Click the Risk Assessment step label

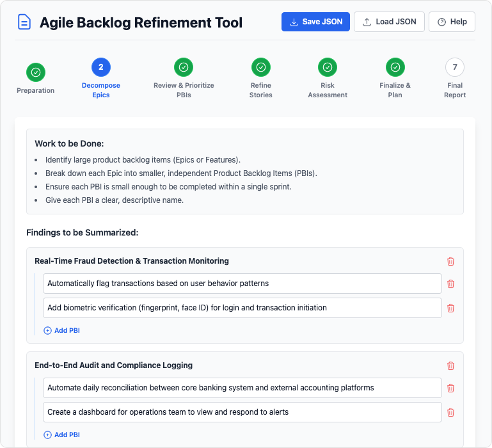pyautogui.click(x=328, y=90)
